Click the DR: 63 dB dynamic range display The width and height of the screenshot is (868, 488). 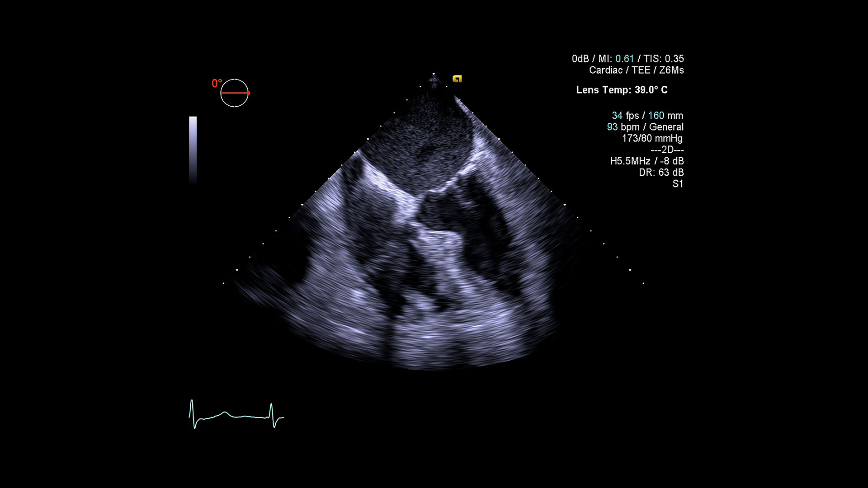pos(662,172)
